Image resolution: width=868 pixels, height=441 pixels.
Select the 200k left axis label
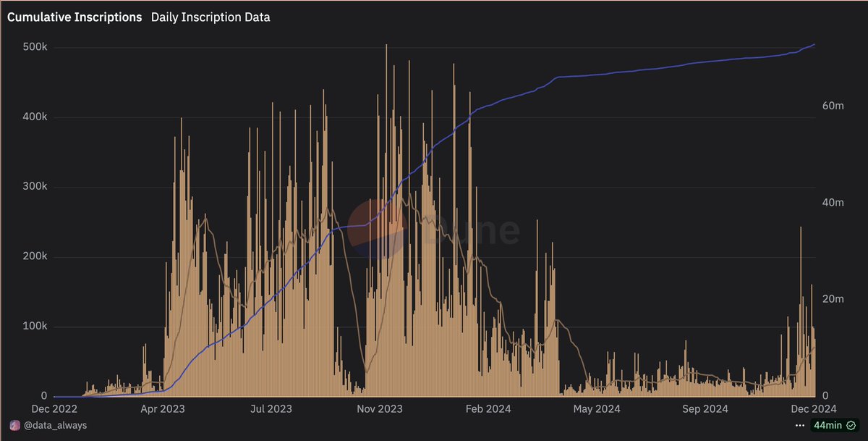pos(35,257)
